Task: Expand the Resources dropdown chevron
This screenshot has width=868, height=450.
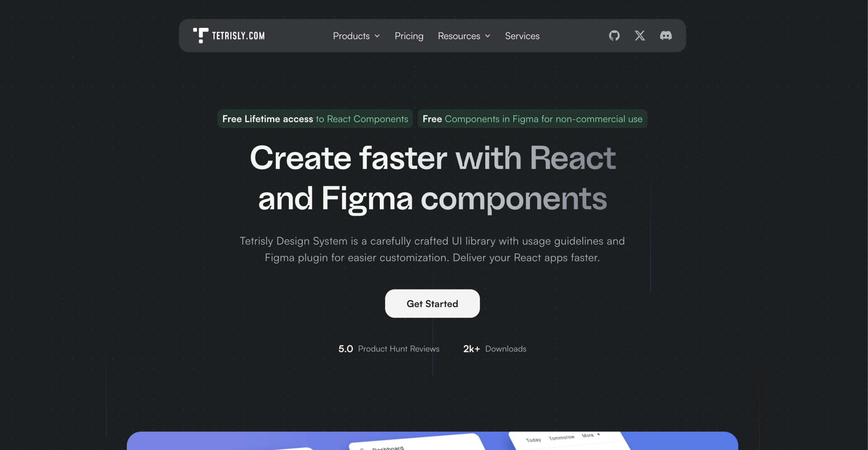Action: (488, 36)
